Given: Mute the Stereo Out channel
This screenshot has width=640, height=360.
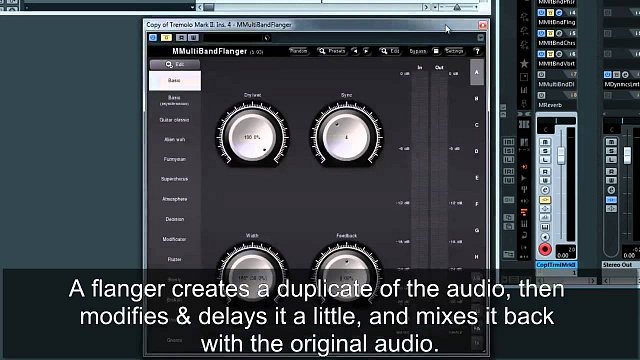Looking at the screenshot, I should (x=611, y=142).
